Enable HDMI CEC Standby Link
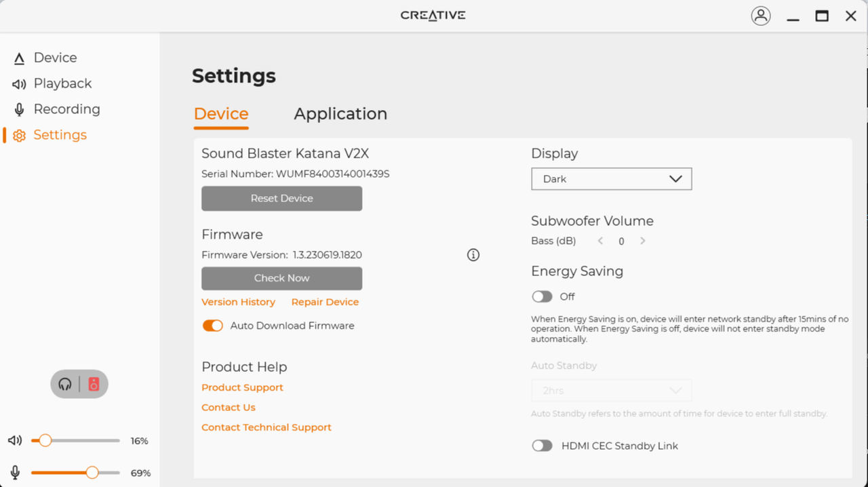Viewport: 868px width, 487px height. 542,446
